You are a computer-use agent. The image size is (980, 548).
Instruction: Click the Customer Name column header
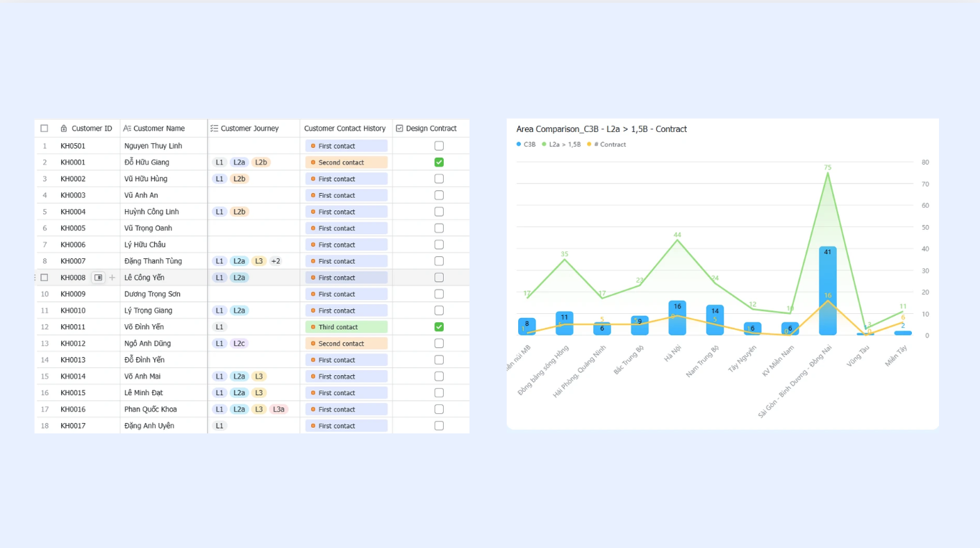pos(159,128)
